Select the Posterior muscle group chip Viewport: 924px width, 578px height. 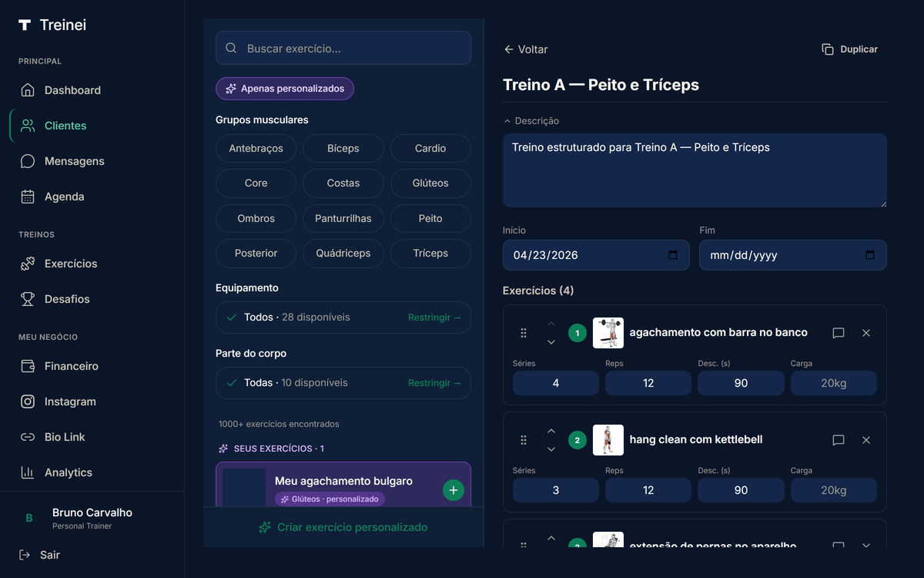[256, 253]
